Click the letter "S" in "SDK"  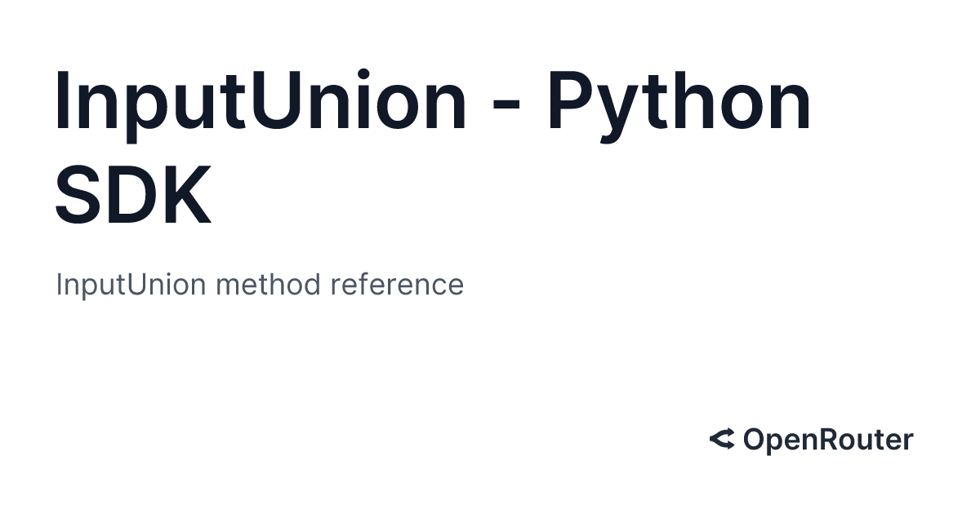click(x=78, y=194)
